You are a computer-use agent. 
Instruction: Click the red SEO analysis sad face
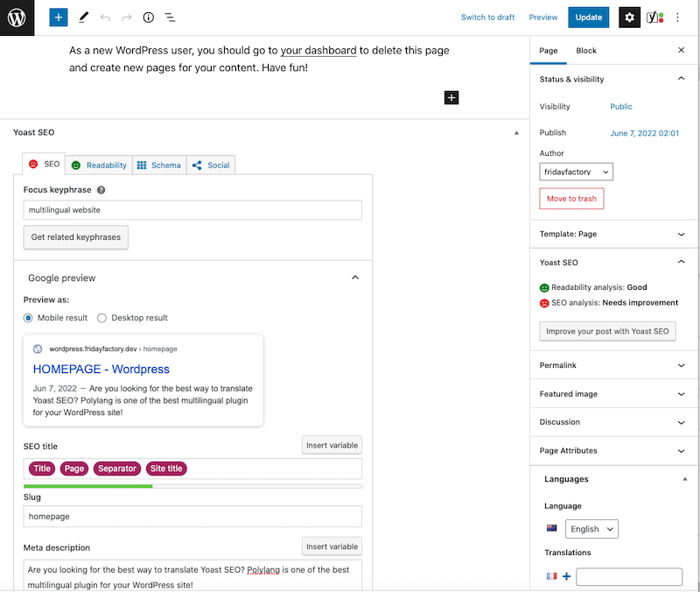point(544,303)
